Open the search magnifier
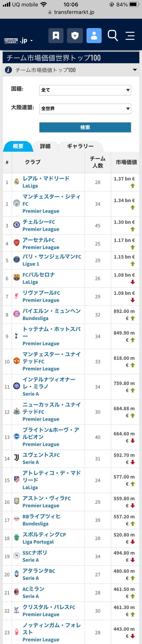 pyautogui.click(x=113, y=36)
